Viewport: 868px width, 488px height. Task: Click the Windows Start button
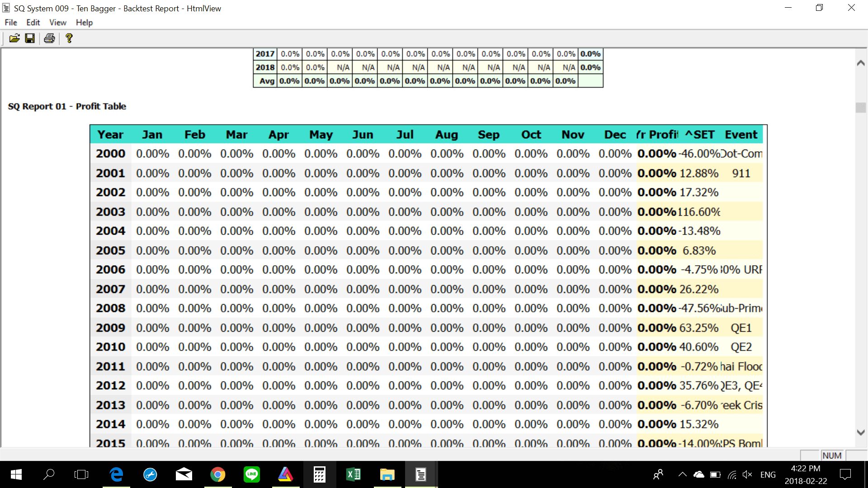click(16, 474)
